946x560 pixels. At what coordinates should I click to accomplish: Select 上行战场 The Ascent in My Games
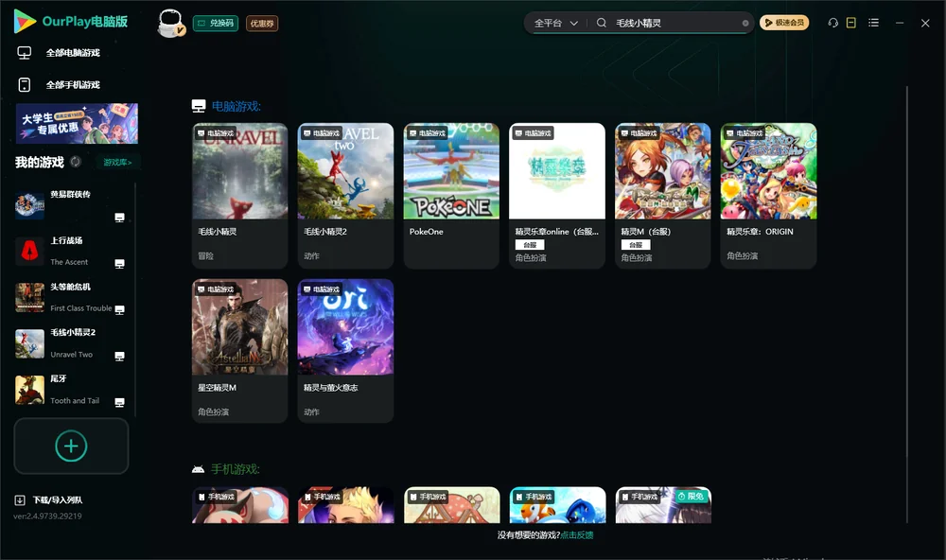click(71, 252)
